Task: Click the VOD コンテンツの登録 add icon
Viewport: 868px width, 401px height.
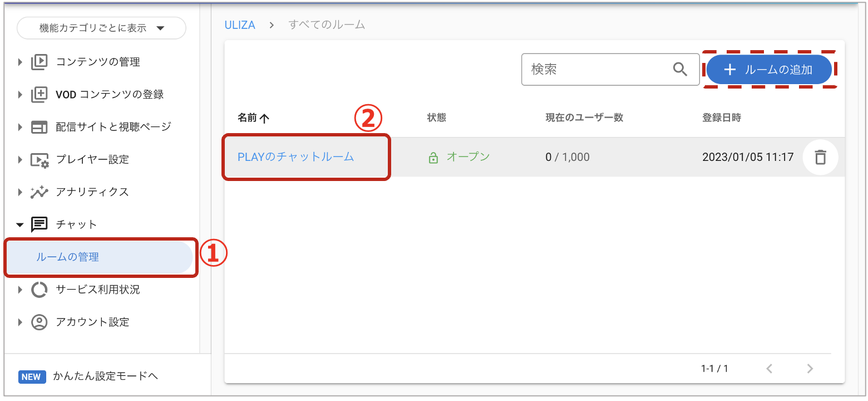Action: 39,94
